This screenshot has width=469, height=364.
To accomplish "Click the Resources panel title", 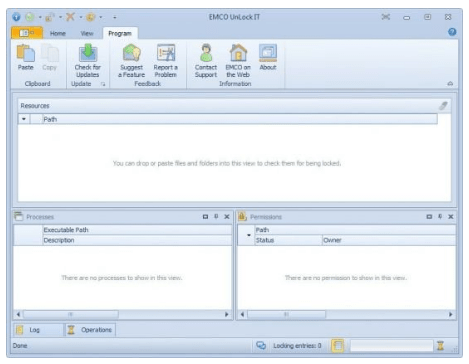I will point(35,106).
